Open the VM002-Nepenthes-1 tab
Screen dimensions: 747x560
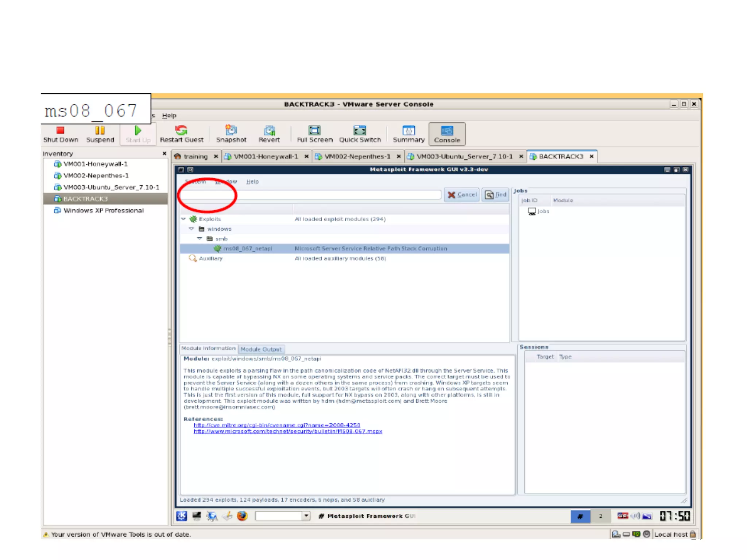357,156
